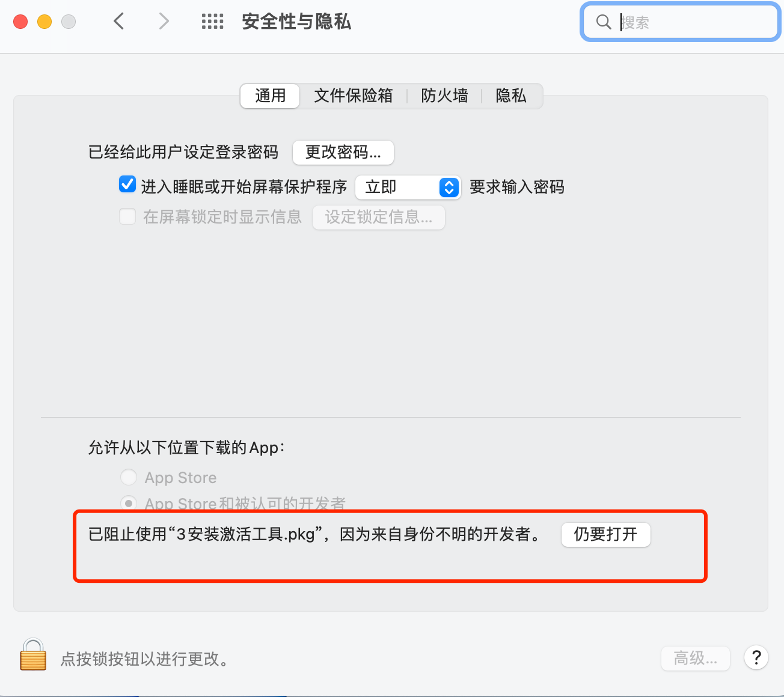Go forward with the right chevron arrow
Screen dimensions: 784x697
point(164,22)
